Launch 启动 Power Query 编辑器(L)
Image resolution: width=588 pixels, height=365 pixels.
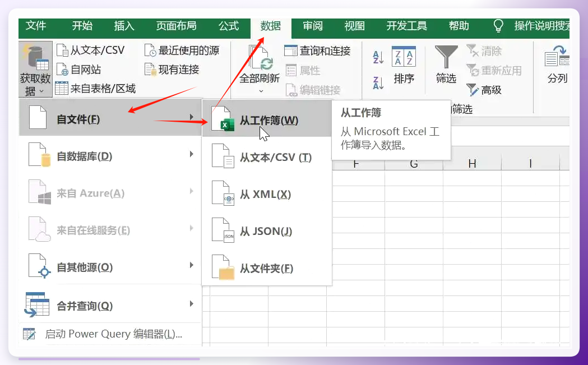pyautogui.click(x=110, y=334)
